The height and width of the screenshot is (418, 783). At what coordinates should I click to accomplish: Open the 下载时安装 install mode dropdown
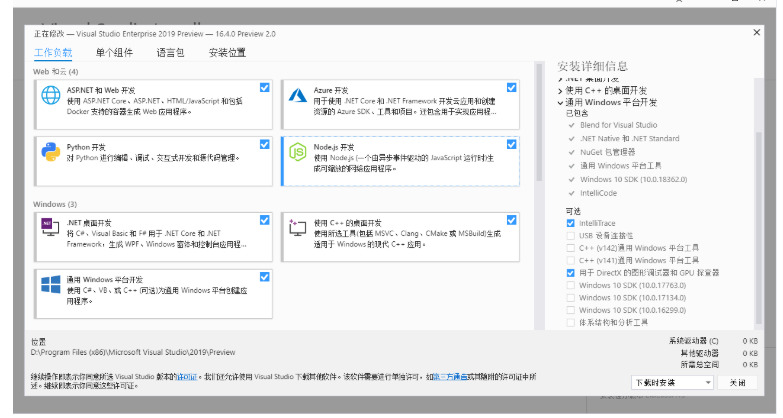[x=672, y=383]
